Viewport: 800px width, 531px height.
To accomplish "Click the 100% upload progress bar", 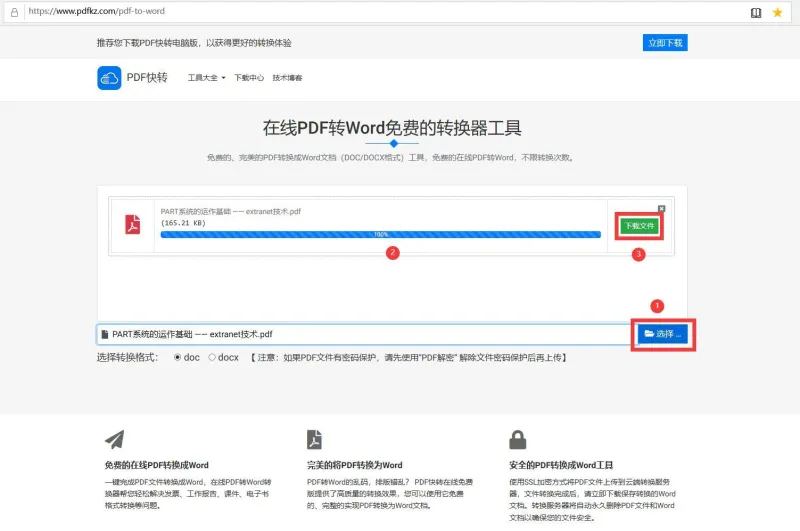I will pos(381,235).
